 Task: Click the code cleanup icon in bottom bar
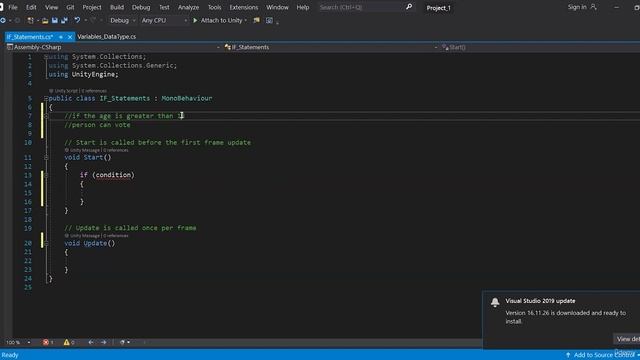click(x=122, y=342)
